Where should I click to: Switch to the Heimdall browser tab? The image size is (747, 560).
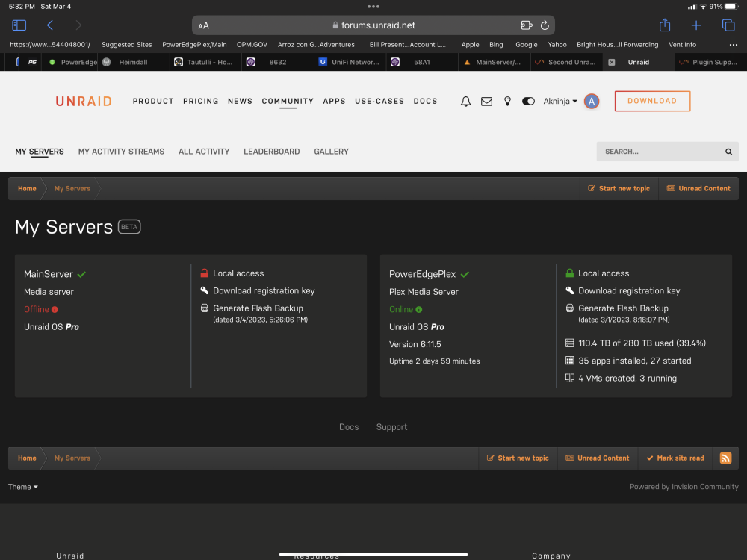tap(133, 63)
